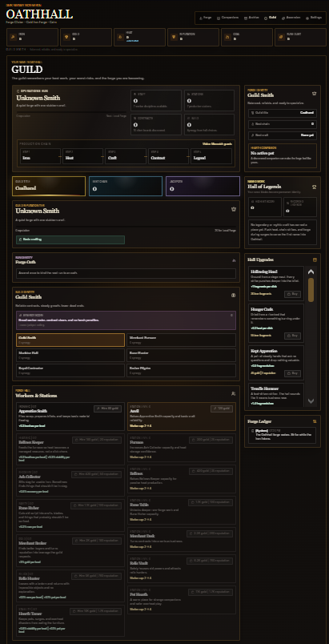
Task: Open the Jackpots stat card
Action: (203, 187)
